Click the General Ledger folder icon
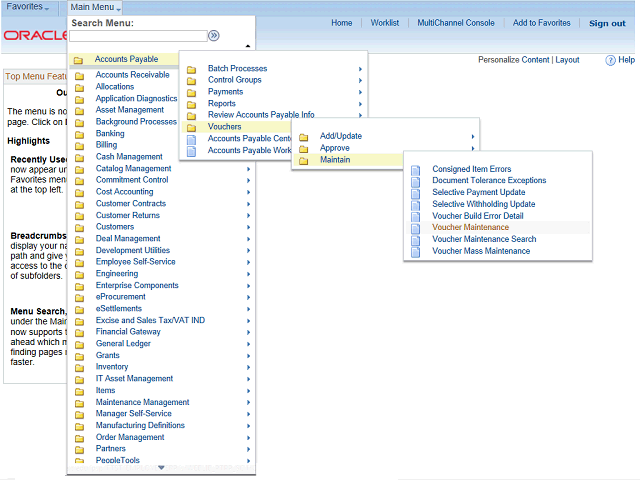 (x=79, y=344)
